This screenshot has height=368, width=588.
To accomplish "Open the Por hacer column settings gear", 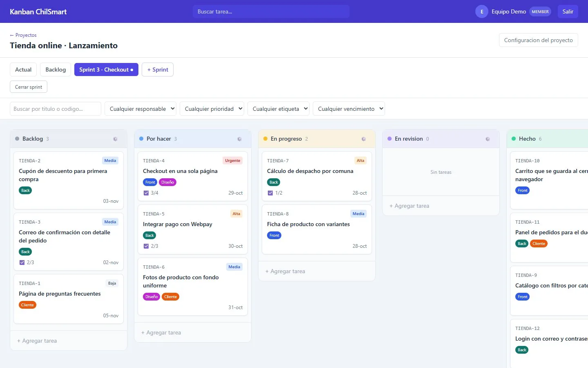I will pos(239,139).
